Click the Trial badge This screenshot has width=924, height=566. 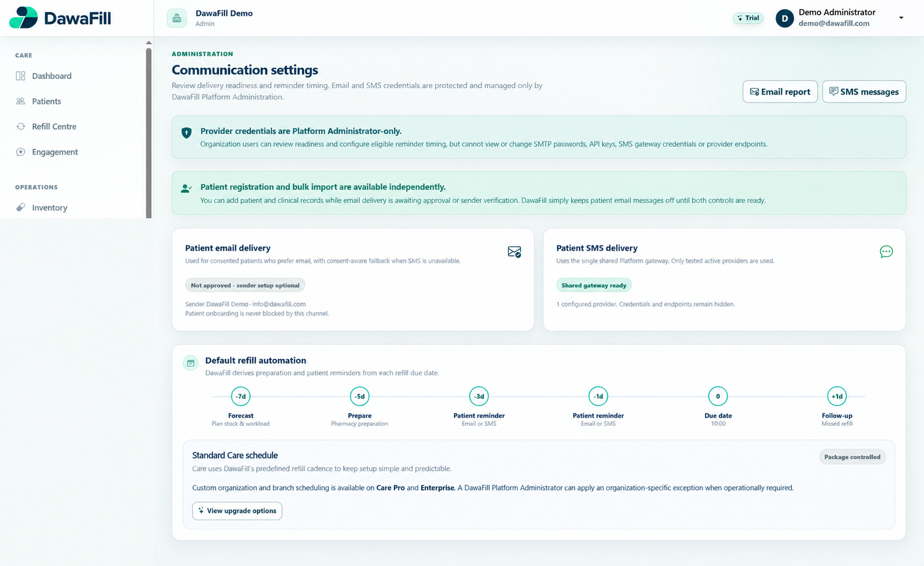pyautogui.click(x=748, y=18)
